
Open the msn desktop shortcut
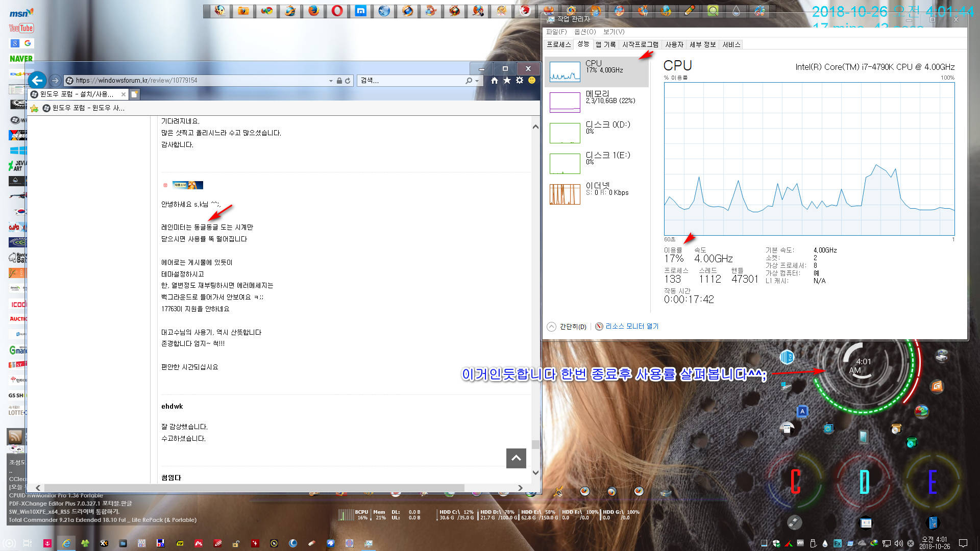coord(21,13)
